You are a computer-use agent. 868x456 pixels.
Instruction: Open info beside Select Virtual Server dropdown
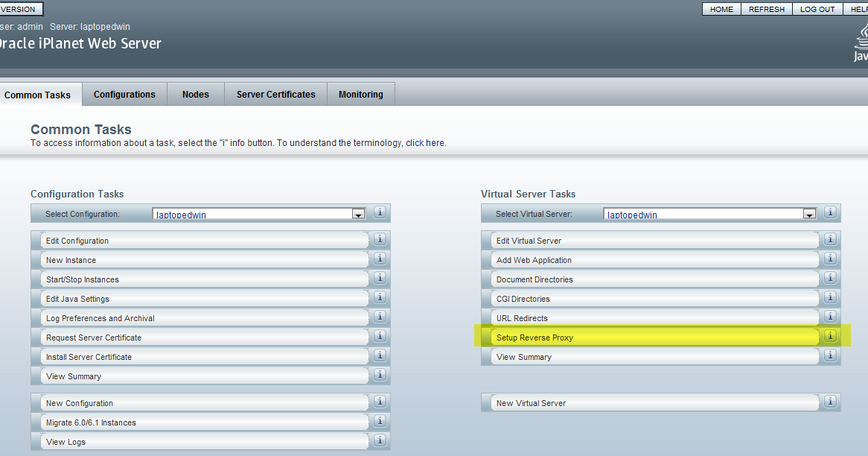(x=830, y=212)
